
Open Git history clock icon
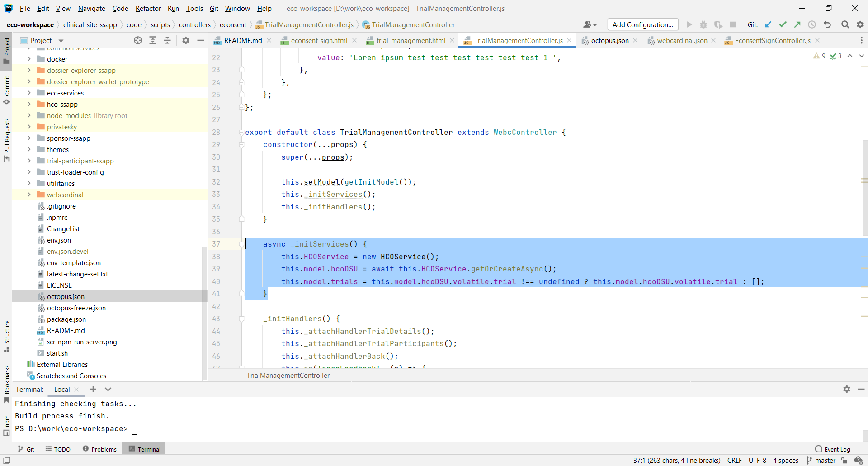click(812, 24)
